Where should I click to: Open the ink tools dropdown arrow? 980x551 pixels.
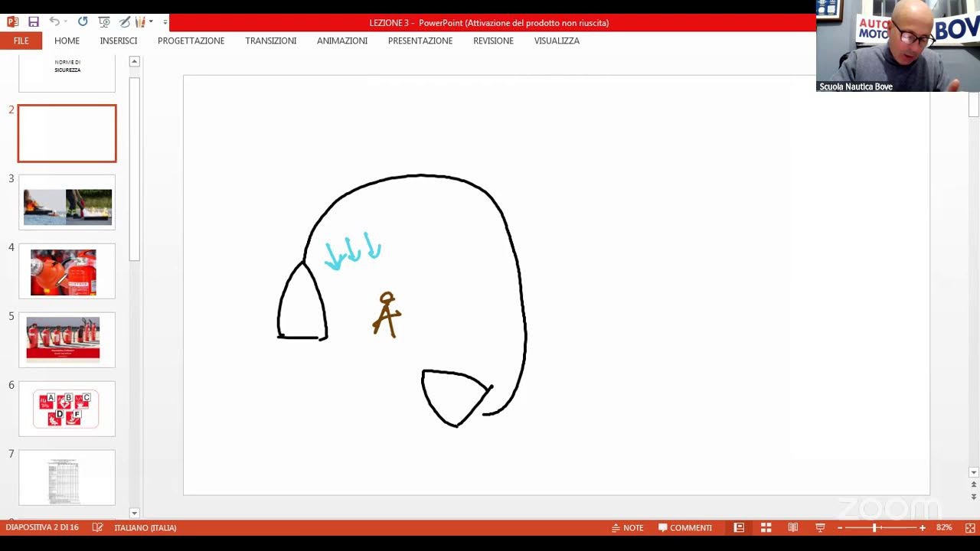[151, 22]
